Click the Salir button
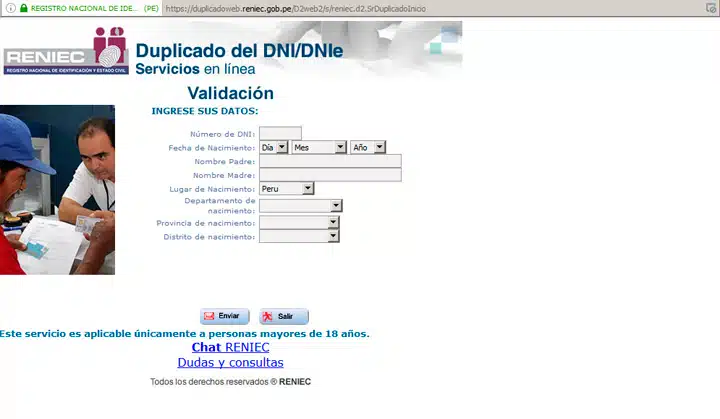Viewport: 720px width, 419px height. pyautogui.click(x=284, y=316)
